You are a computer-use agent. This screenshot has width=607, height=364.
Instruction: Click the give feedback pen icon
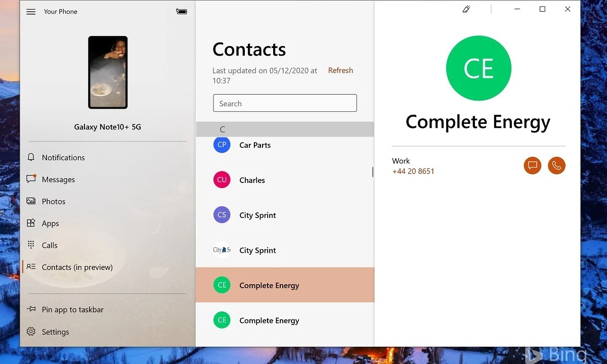[466, 9]
